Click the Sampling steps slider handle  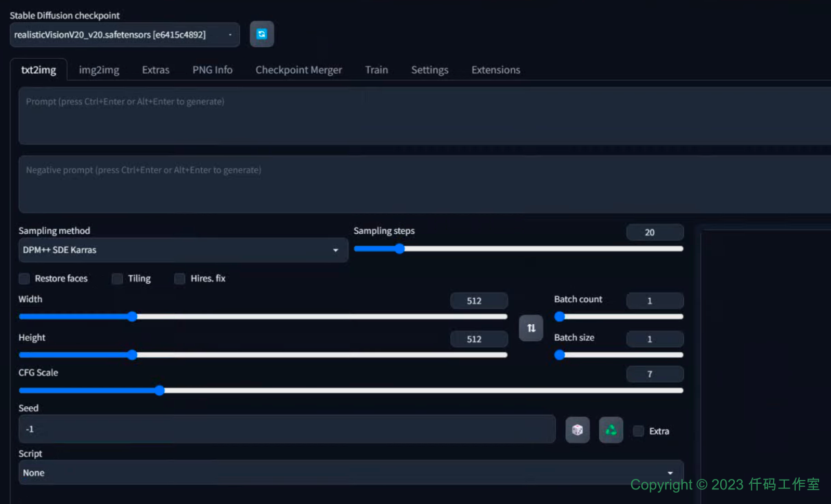(x=399, y=249)
